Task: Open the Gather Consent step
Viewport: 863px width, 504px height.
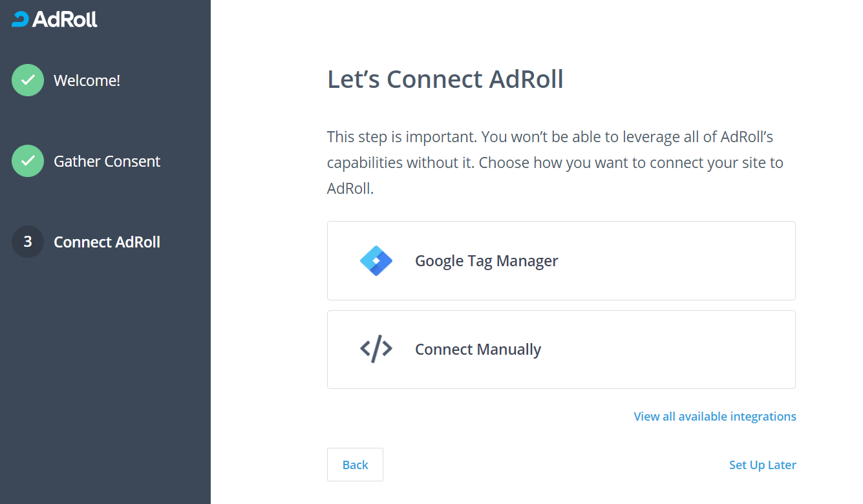Action: tap(107, 162)
